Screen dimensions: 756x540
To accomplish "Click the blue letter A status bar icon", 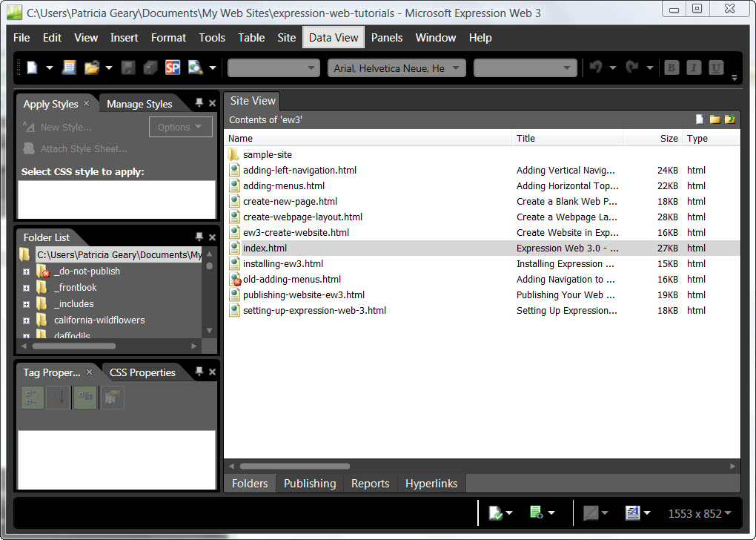I will point(632,513).
